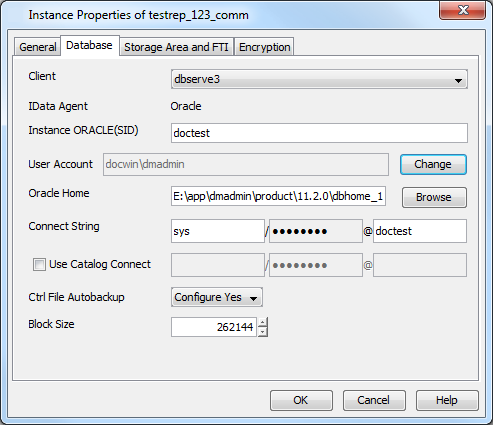Click the Instance ORACLE(SID) field

pyautogui.click(x=319, y=133)
